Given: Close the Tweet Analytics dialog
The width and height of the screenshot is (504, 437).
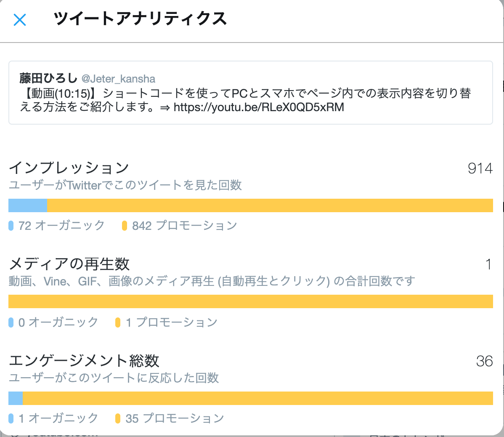Looking at the screenshot, I should click(20, 20).
